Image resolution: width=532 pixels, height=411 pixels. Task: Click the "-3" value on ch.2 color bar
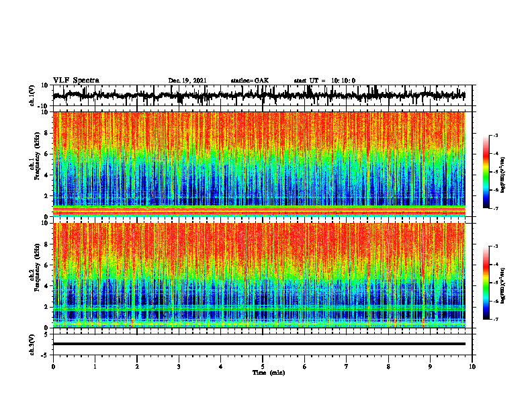496,246
